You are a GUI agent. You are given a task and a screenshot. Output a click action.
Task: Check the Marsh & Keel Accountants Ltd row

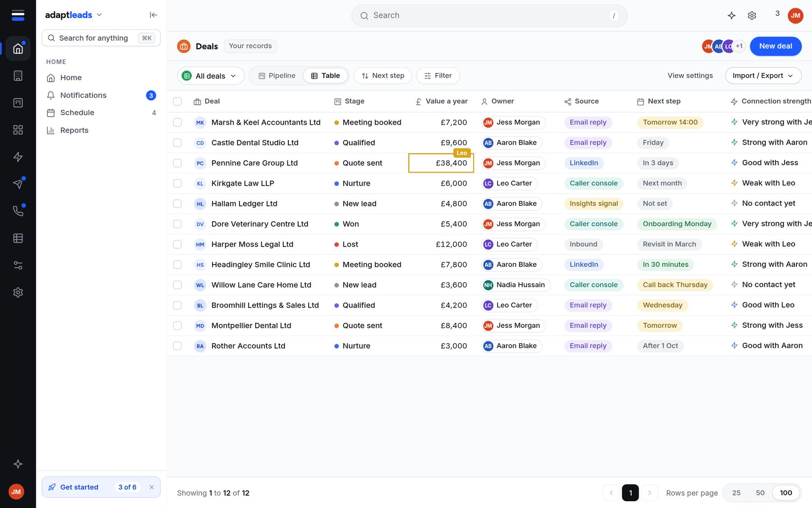[x=177, y=122]
